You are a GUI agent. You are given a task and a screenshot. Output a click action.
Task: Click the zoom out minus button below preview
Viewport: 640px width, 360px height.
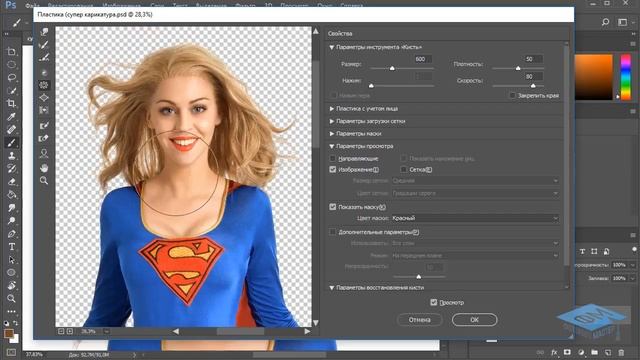click(x=61, y=331)
